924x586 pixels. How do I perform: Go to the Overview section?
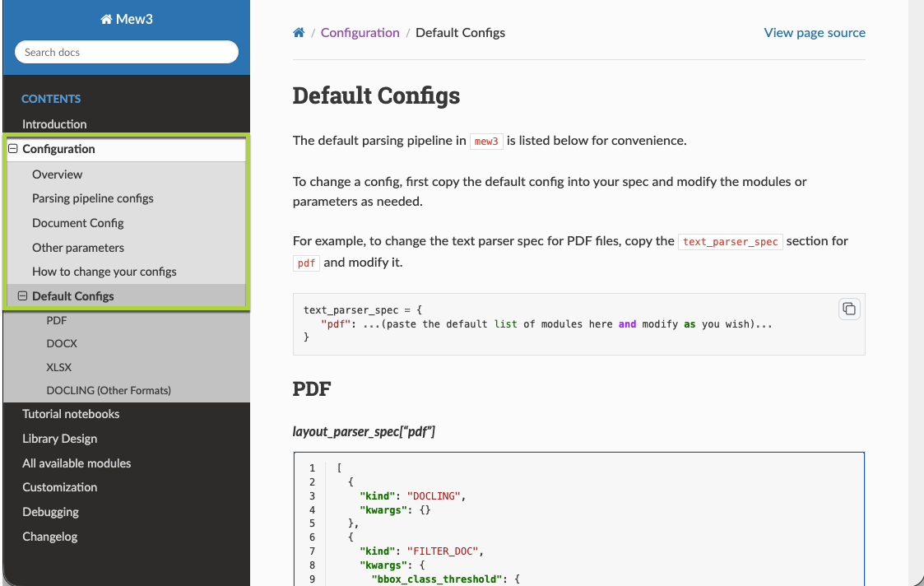(x=58, y=174)
